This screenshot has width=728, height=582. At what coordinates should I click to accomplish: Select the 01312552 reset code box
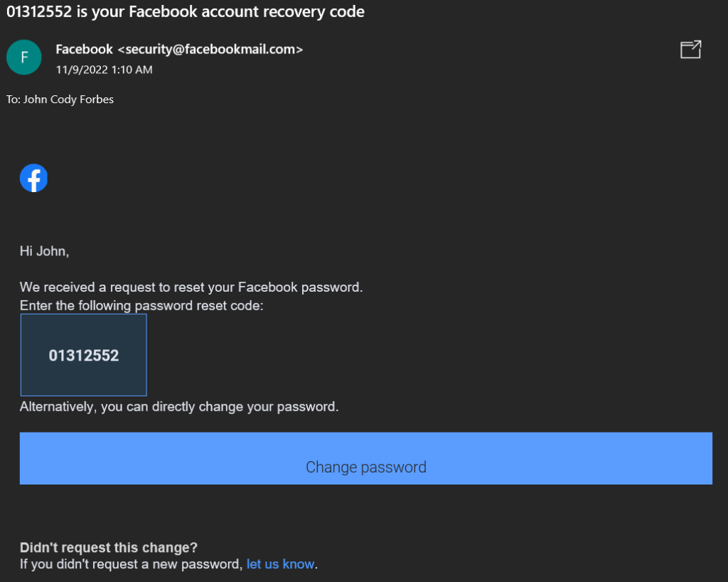click(84, 355)
